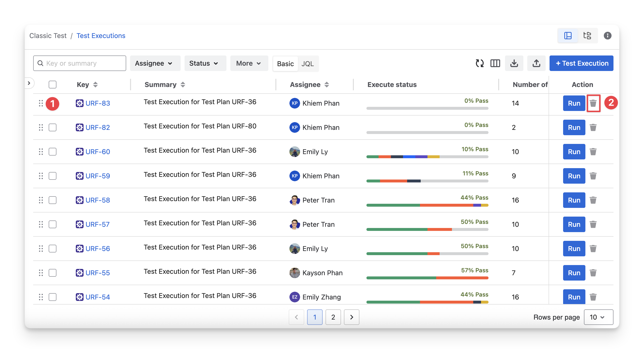644x353 pixels.
Task: Click the + Test Execution button
Action: click(581, 63)
